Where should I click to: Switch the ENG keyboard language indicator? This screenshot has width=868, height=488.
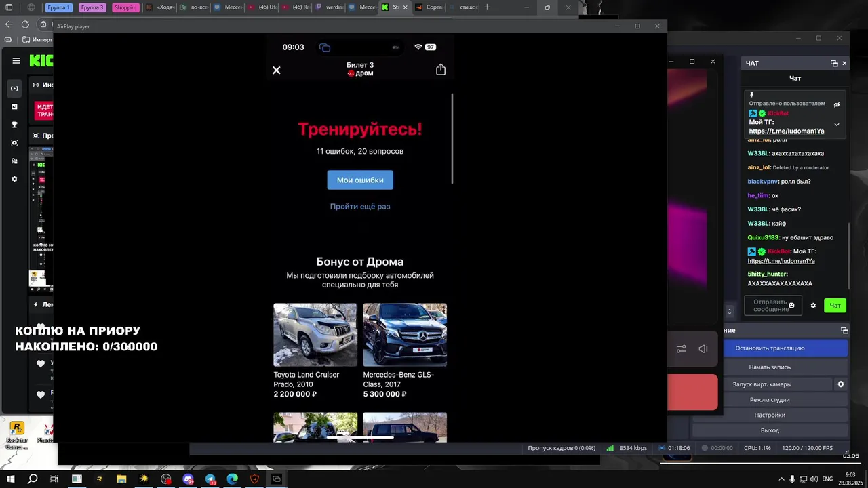point(827,479)
